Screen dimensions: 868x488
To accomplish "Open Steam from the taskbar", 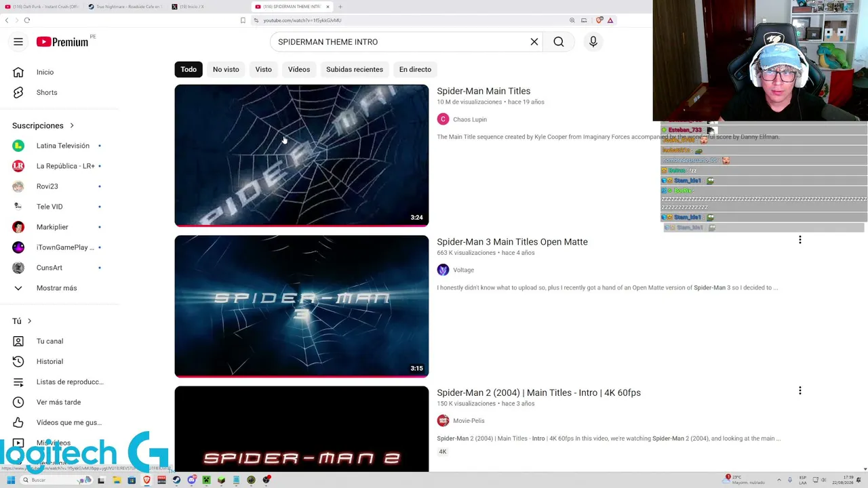I will tap(177, 480).
